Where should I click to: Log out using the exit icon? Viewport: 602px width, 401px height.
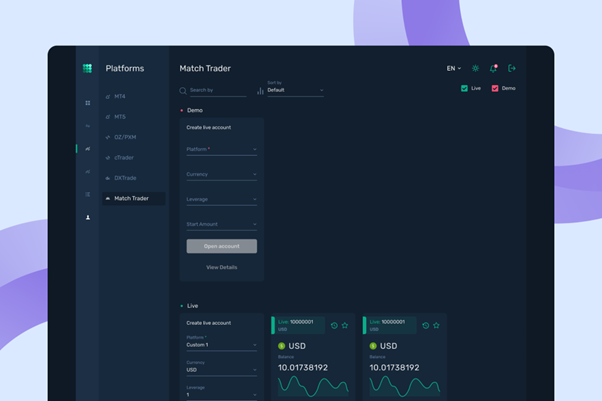coord(511,68)
